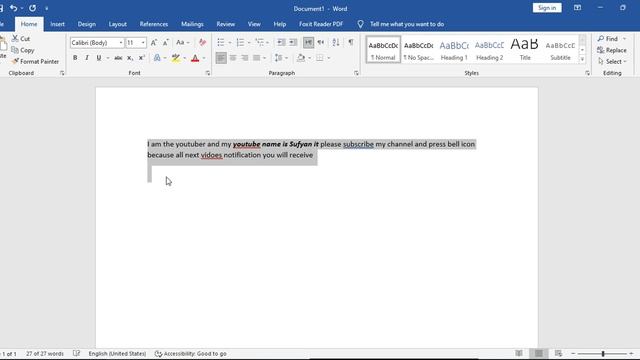Center align the paragraph
The width and height of the screenshot is (640, 360).
[x=233, y=58]
